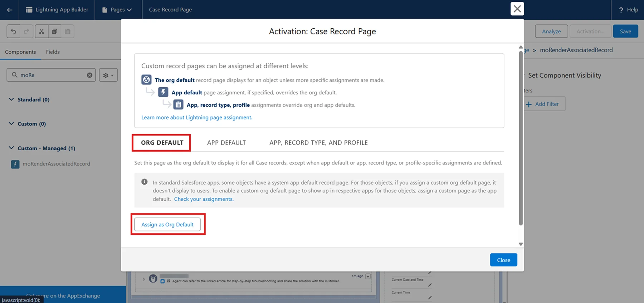Select APP, RECORD TYPE, AND PROFILE tab
Screen dimensions: 644x303
[x=318, y=143]
